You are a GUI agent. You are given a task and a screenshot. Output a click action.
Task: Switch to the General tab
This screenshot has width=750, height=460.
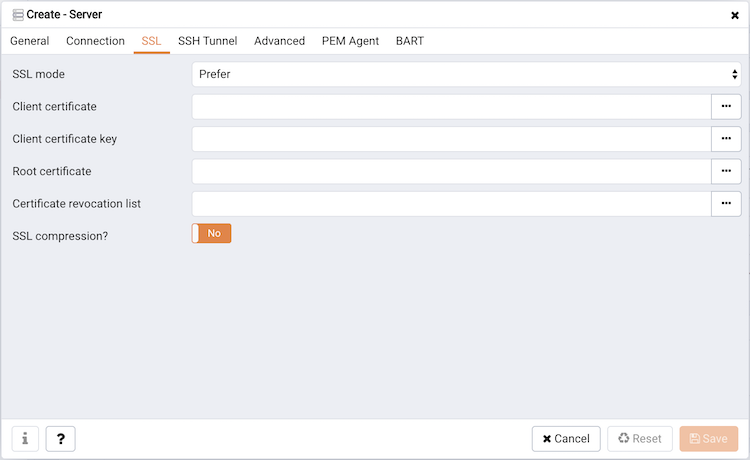click(30, 41)
